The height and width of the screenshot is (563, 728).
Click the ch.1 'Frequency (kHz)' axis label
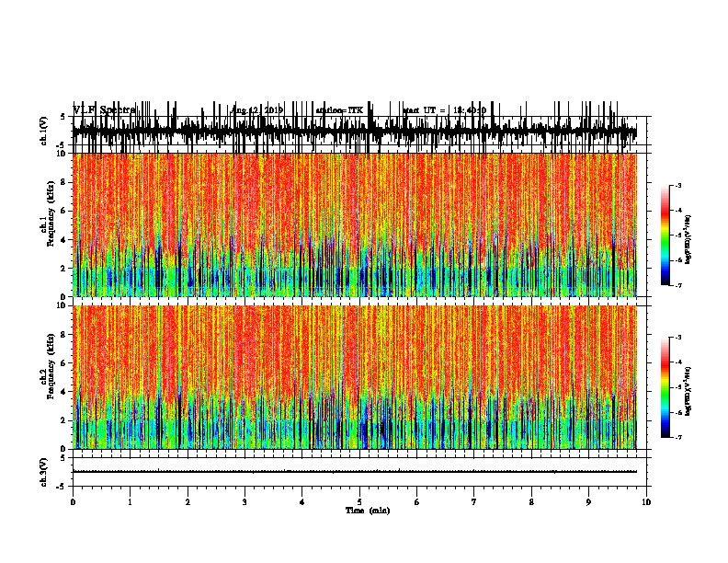pyautogui.click(x=51, y=214)
